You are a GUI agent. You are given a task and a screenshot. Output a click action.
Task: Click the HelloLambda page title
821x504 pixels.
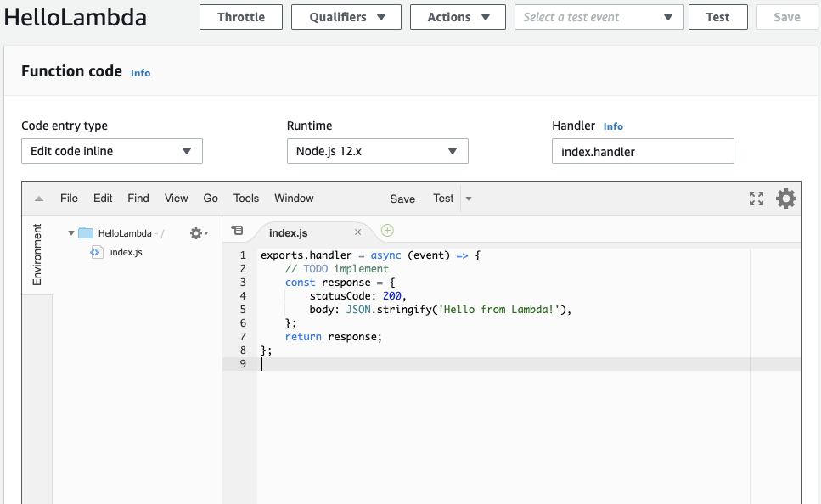pos(76,17)
